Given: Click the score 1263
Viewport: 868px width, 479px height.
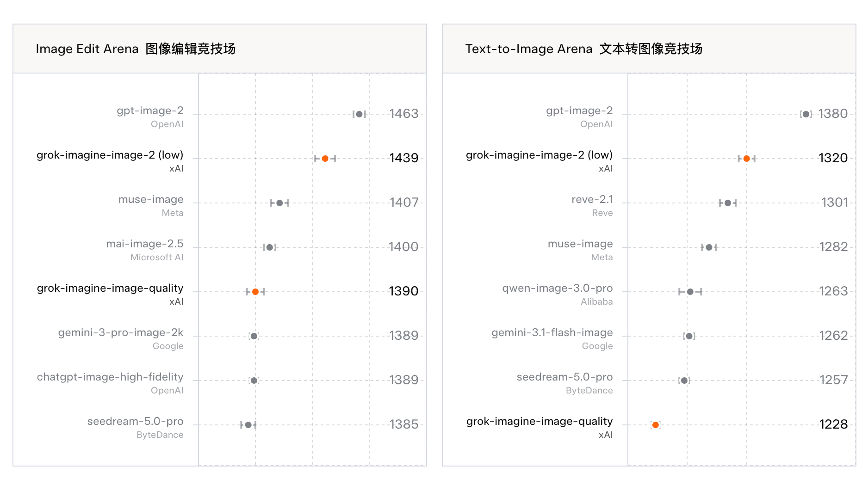Looking at the screenshot, I should pos(833,291).
